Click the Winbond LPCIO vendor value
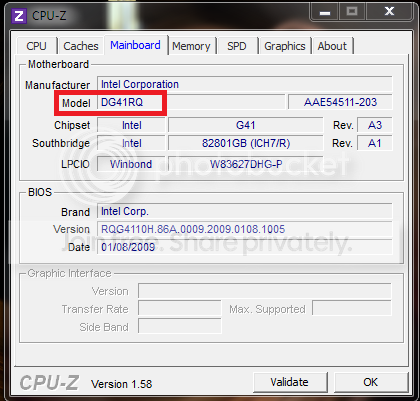Viewport: 420px width, 401px height. click(131, 164)
